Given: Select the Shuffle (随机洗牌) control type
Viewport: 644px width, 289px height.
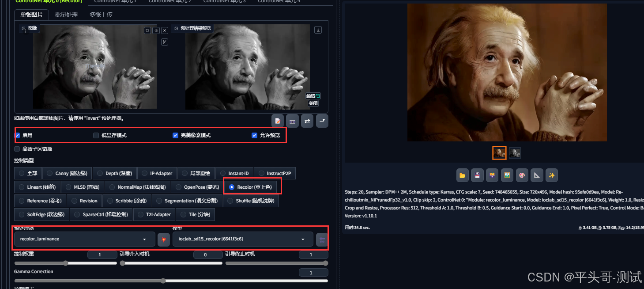Looking at the screenshot, I should pos(251,201).
